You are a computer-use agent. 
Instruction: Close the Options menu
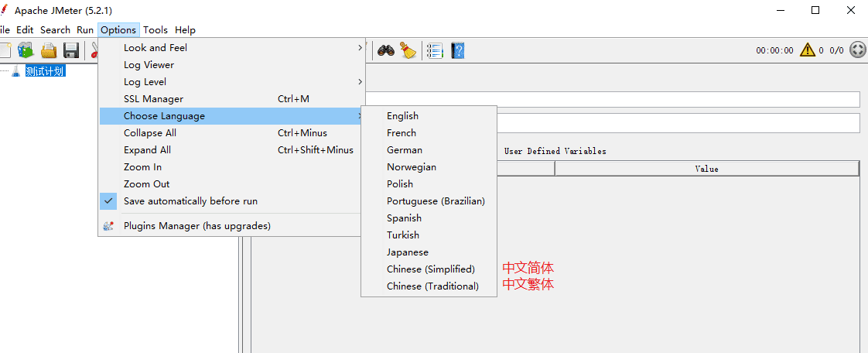118,30
